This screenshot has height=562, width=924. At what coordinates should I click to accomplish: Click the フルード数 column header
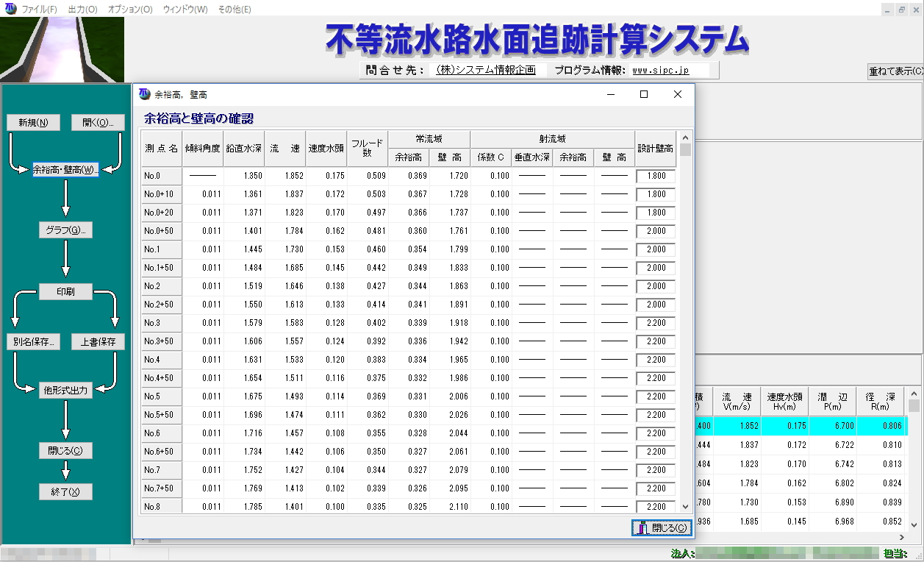point(368,149)
